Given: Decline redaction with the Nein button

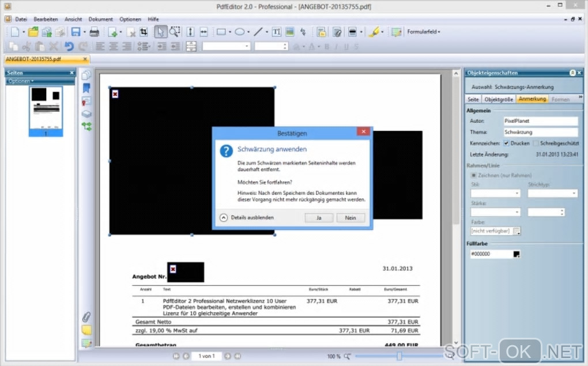Looking at the screenshot, I should (x=350, y=218).
